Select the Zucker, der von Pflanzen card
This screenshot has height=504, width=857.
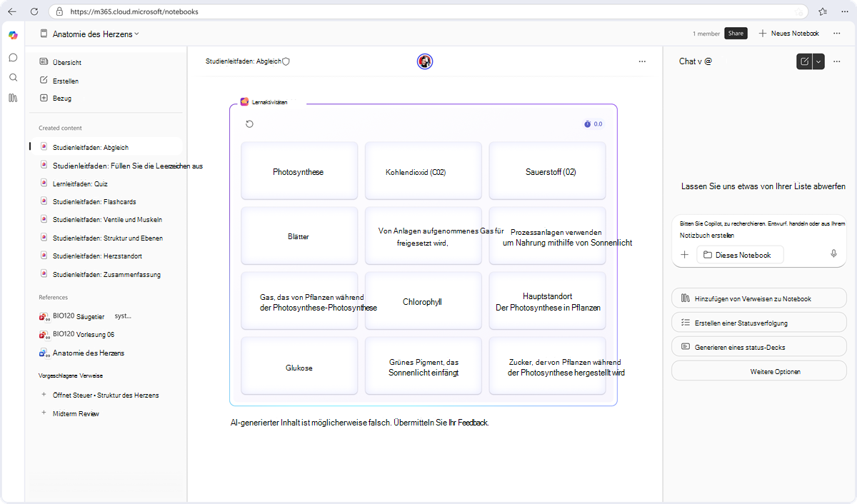pyautogui.click(x=547, y=366)
